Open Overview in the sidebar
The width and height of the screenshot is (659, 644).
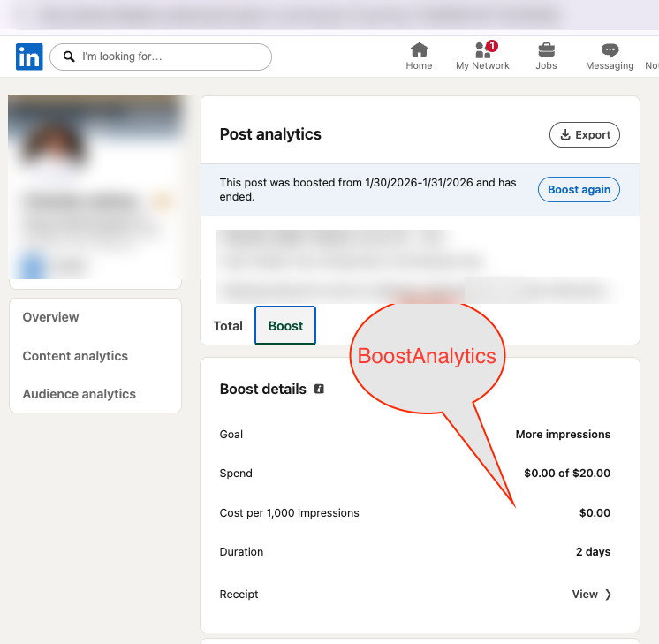tap(50, 317)
